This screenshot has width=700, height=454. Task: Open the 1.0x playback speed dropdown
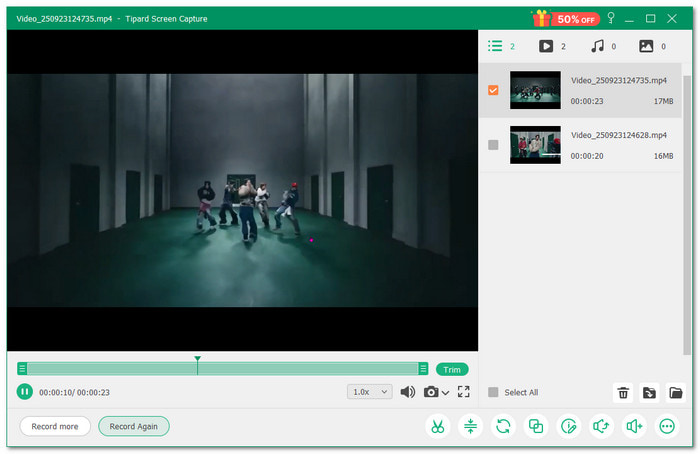pos(370,392)
